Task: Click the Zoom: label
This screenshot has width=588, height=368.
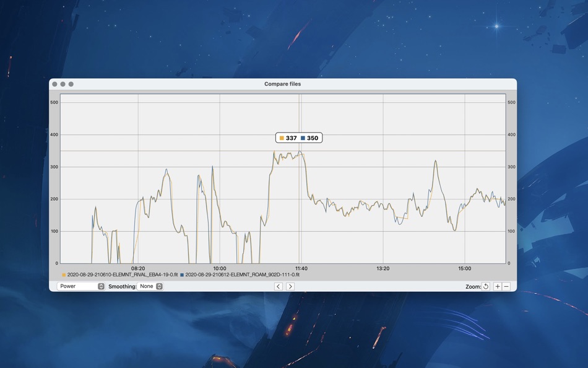Action: pos(473,286)
